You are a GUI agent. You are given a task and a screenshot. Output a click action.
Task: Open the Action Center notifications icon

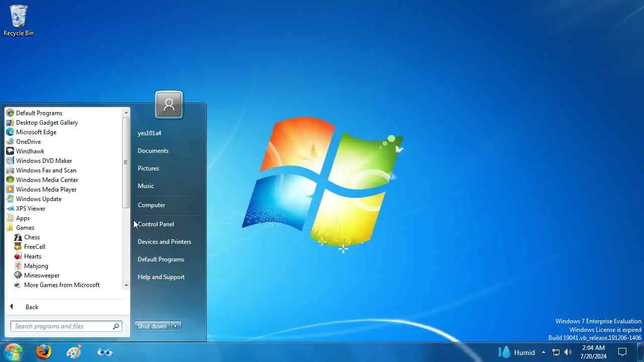(x=622, y=352)
